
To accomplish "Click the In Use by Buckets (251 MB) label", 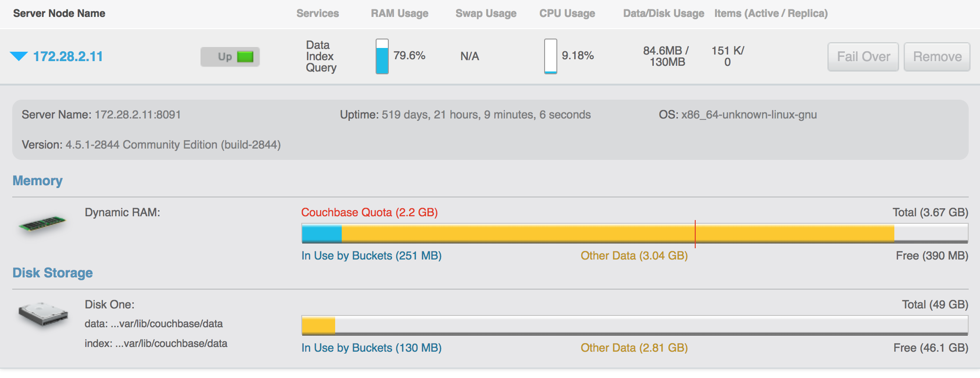I will pos(371,256).
